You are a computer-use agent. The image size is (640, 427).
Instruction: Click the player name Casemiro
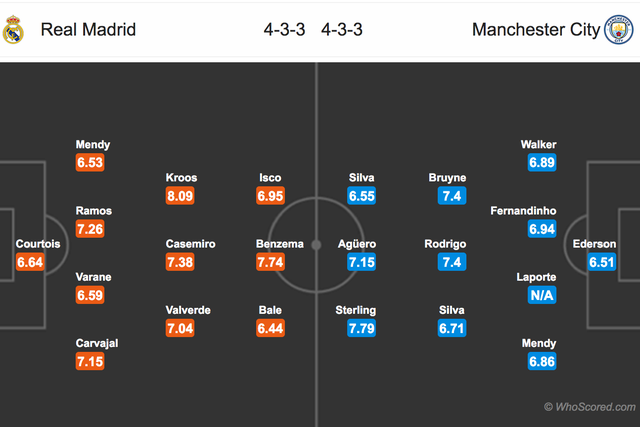click(x=189, y=243)
